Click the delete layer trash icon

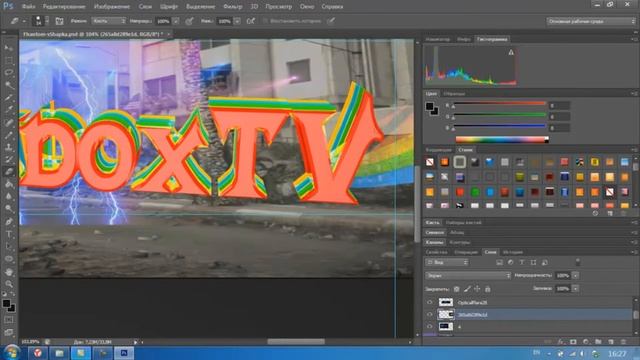pyautogui.click(x=623, y=342)
